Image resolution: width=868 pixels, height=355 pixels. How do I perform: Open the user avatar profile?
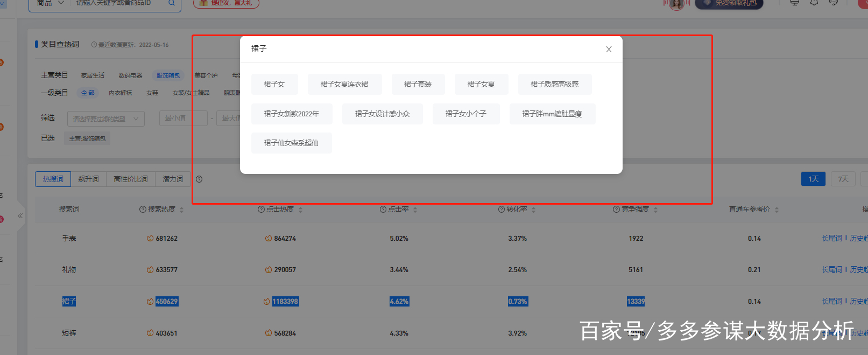coord(676,4)
